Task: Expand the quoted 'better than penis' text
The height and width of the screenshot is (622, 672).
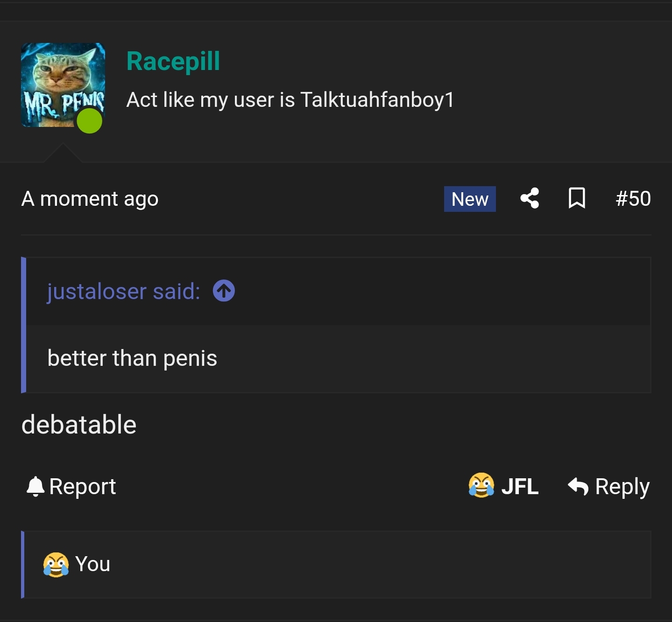Action: [133, 358]
